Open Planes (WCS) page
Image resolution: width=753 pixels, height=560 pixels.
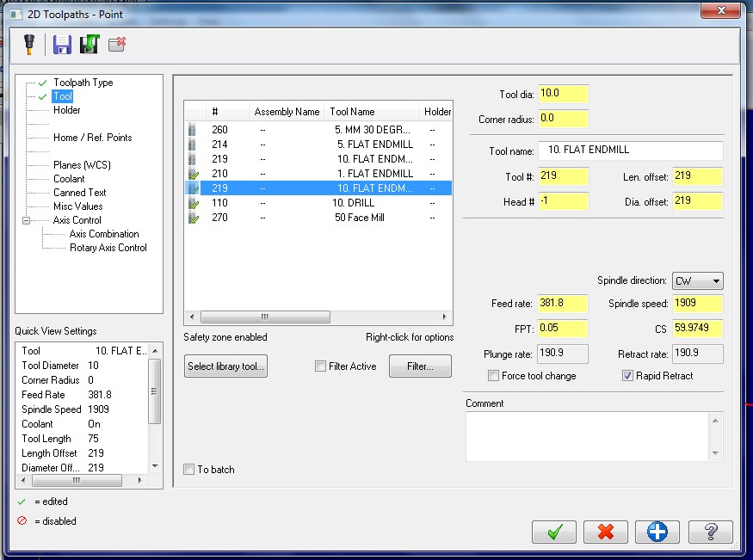[x=82, y=165]
